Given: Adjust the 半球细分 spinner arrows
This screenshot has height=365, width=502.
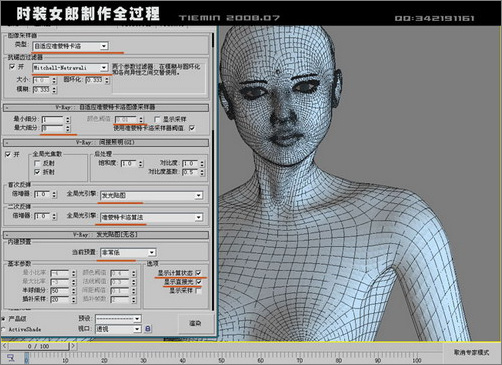Looking at the screenshot, I should tap(74, 291).
